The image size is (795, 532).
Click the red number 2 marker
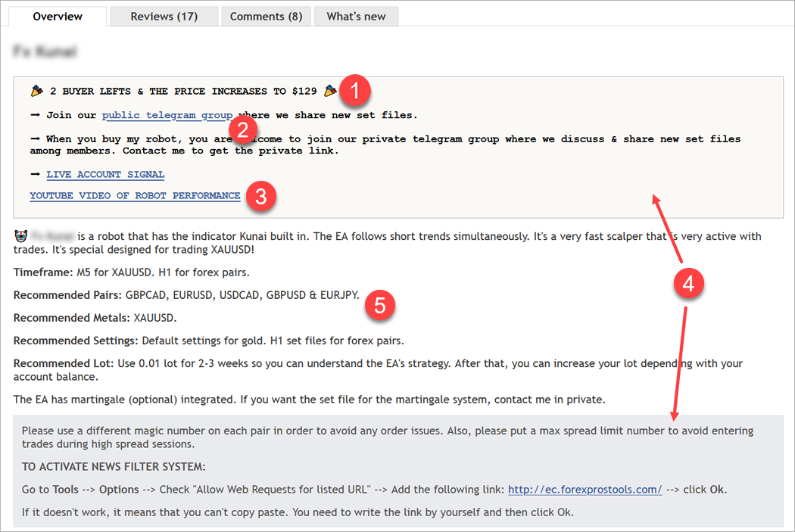click(x=242, y=129)
